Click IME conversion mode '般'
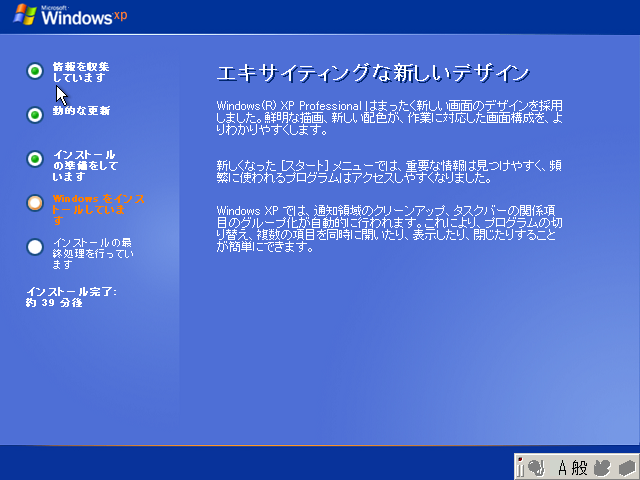This screenshot has height=480, width=640. pyautogui.click(x=580, y=468)
